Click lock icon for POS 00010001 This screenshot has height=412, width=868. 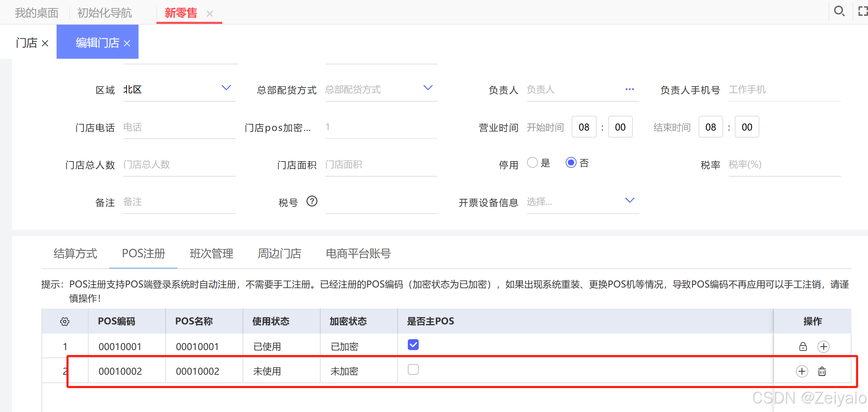tap(803, 347)
